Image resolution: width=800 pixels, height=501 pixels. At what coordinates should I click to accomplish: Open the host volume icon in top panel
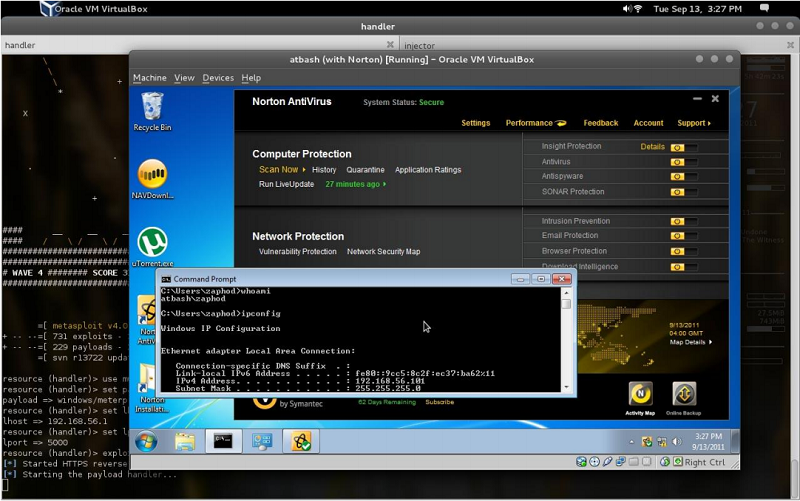627,9
